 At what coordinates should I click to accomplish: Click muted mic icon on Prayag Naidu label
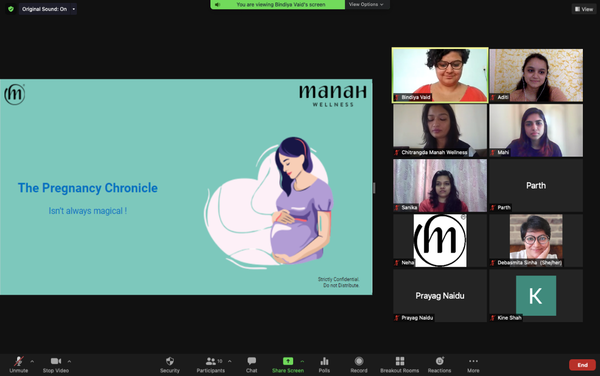[x=397, y=318]
